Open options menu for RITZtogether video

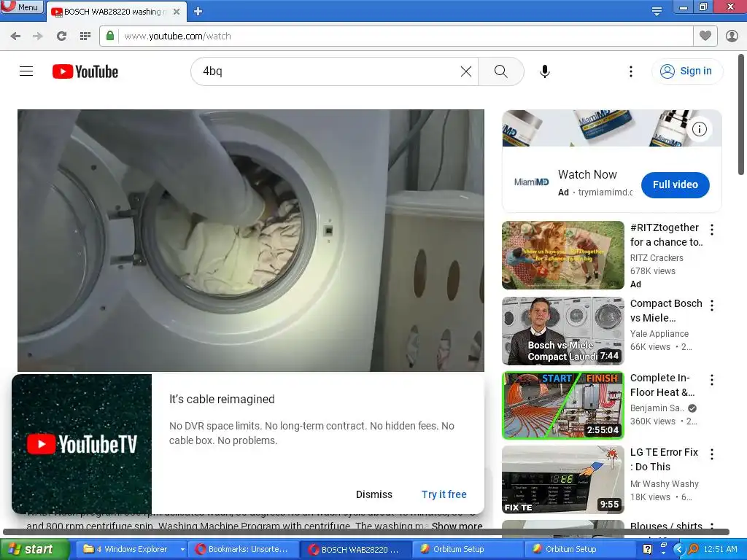pyautogui.click(x=712, y=230)
